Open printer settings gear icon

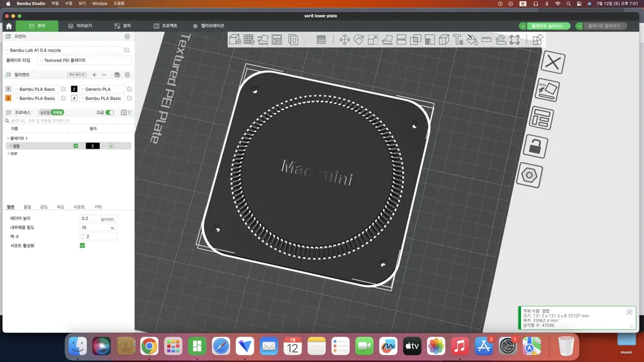tap(128, 37)
